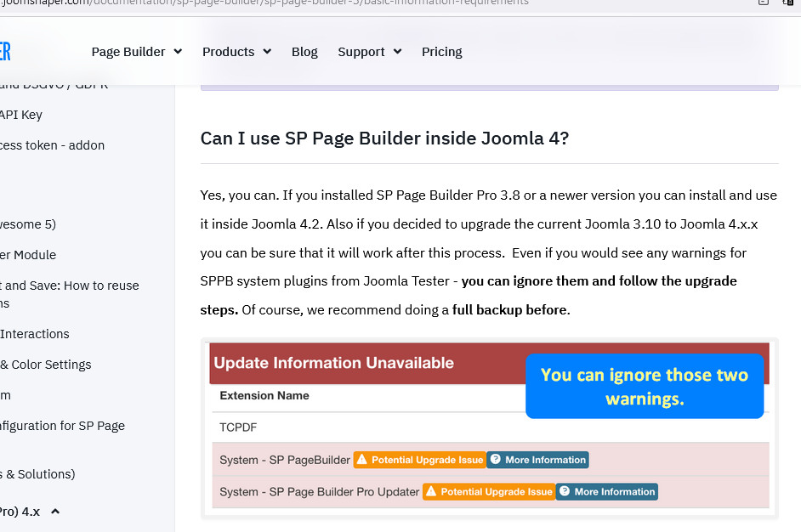
Task: Click question mark icon in Pro Updater row
Action: (564, 491)
